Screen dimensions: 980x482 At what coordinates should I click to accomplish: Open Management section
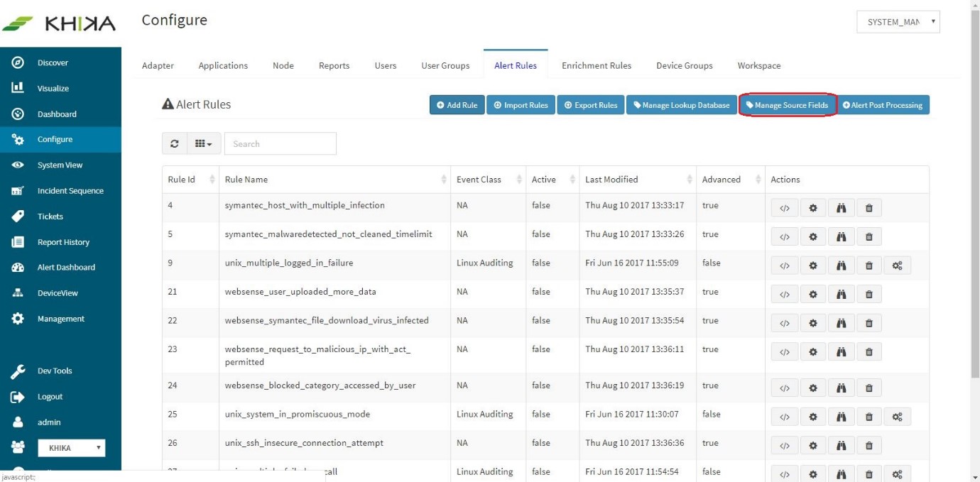click(x=61, y=319)
